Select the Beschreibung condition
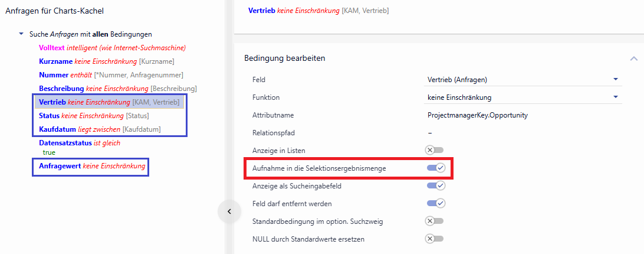Image resolution: width=644 pixels, height=254 pixels. (61, 89)
